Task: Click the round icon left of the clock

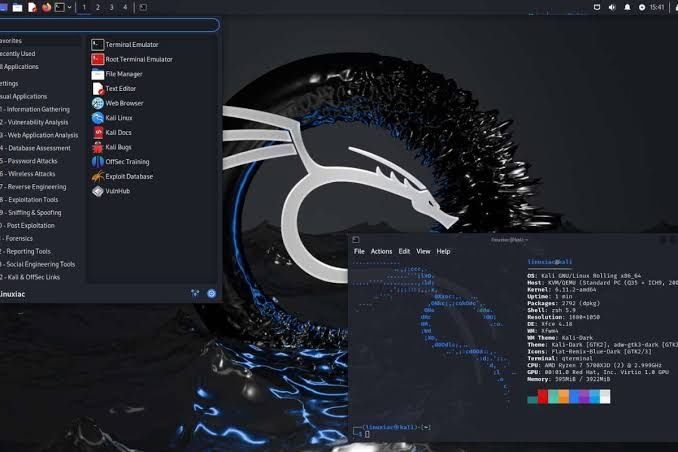Action: click(x=642, y=7)
